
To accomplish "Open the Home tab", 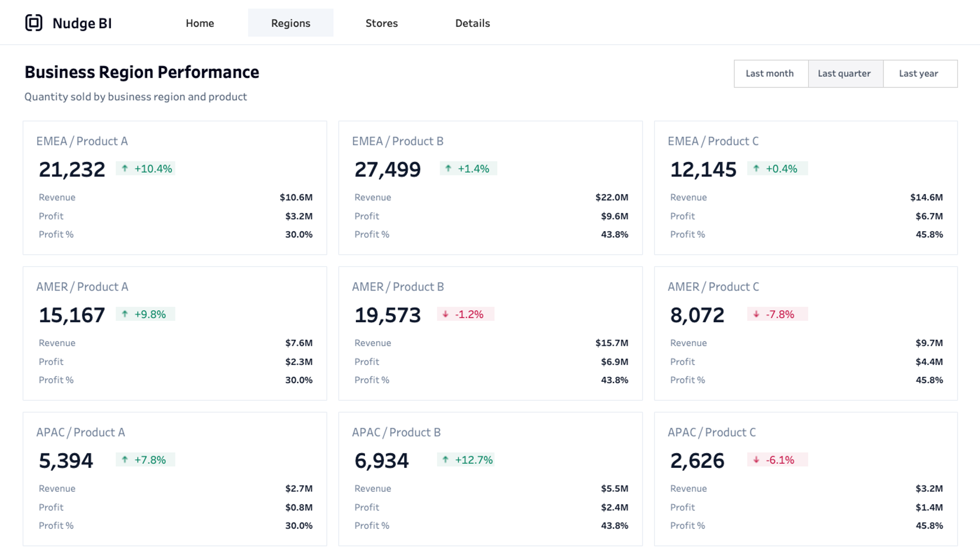I will (x=199, y=23).
